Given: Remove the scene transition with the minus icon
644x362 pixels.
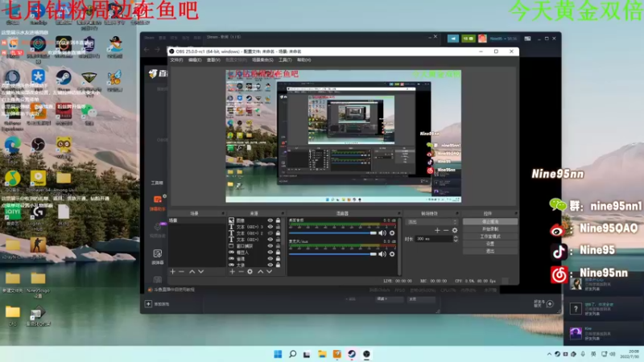Looking at the screenshot, I should click(x=446, y=230).
